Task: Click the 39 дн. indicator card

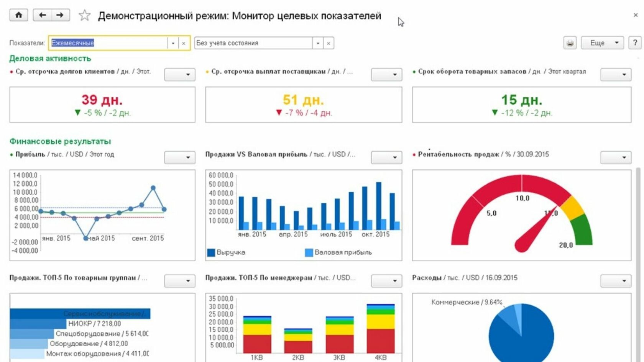Action: (x=102, y=105)
